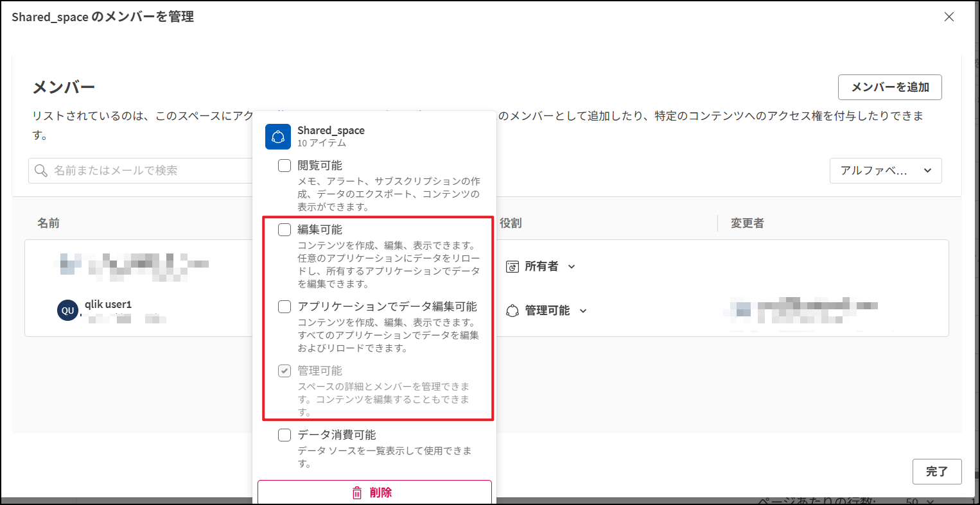
Task: Click the 閲覧可能 option label
Action: point(320,166)
